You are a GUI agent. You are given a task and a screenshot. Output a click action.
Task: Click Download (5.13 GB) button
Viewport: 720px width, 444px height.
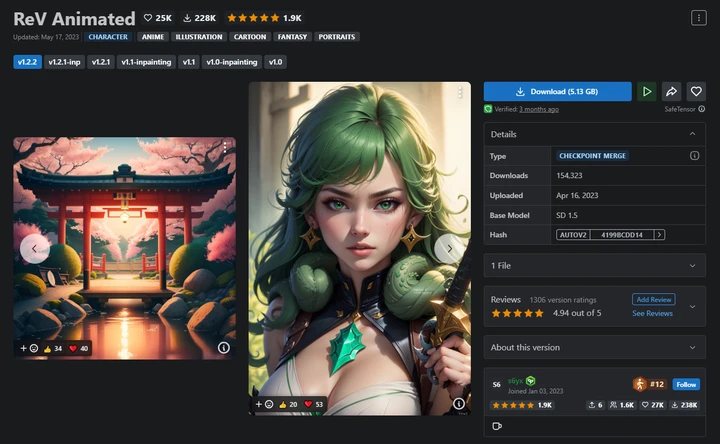point(557,91)
